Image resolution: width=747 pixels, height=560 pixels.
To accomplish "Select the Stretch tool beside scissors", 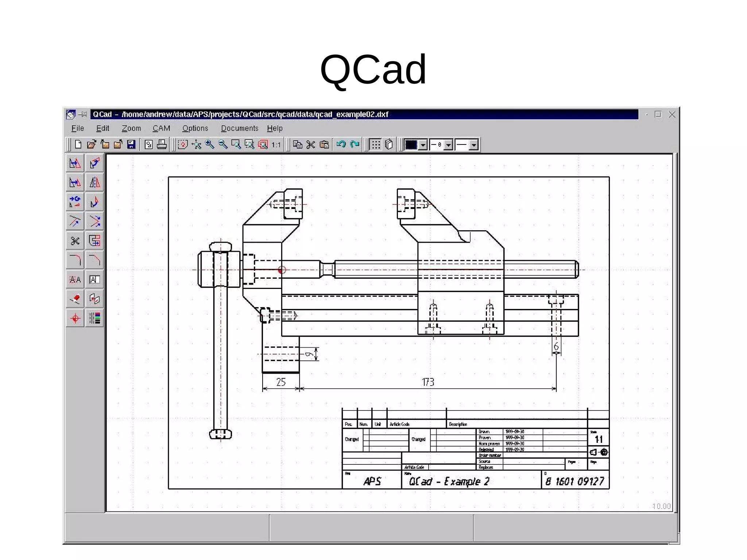I will tap(94, 241).
